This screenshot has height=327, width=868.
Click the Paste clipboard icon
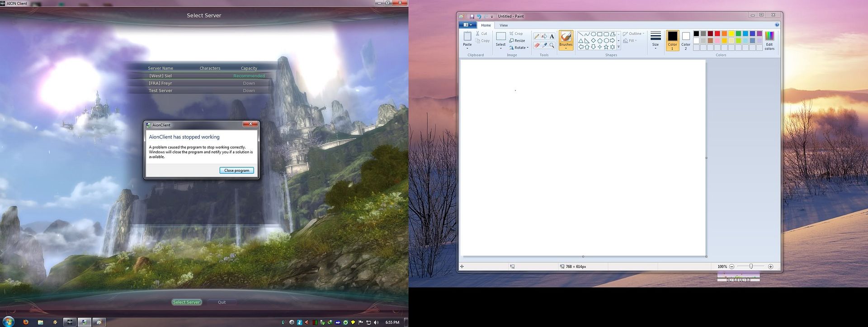point(467,36)
